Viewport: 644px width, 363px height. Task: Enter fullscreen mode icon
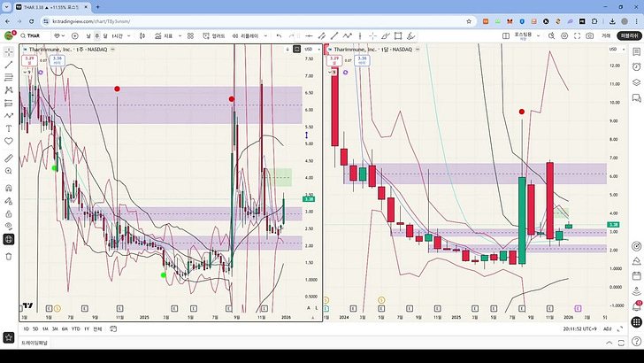pos(577,35)
